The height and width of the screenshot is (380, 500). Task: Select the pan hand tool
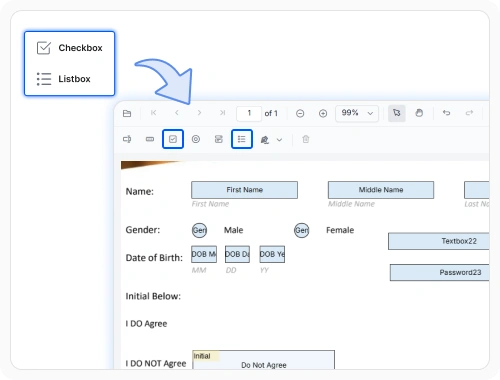coord(419,113)
